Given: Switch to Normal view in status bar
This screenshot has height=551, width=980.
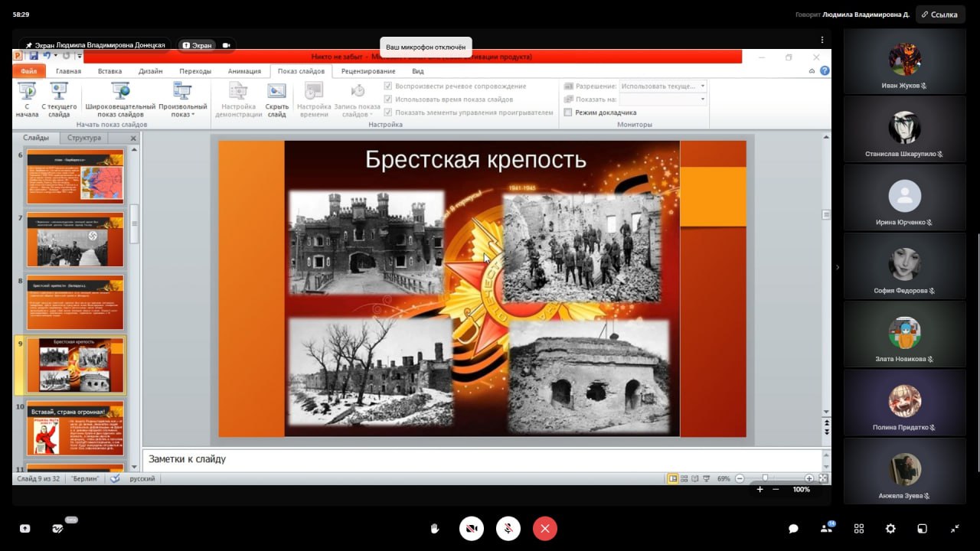Looking at the screenshot, I should tap(673, 478).
